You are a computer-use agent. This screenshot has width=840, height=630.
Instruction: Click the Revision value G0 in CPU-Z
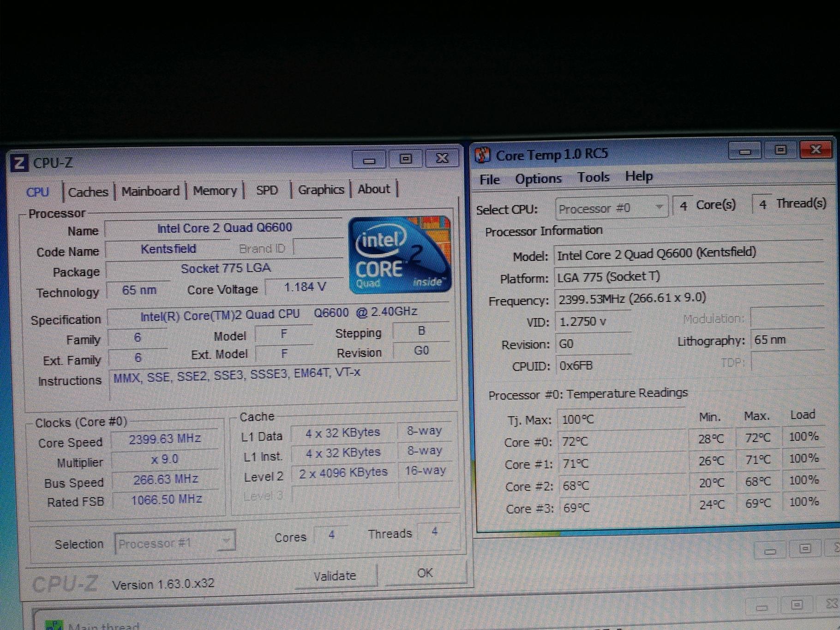421,351
